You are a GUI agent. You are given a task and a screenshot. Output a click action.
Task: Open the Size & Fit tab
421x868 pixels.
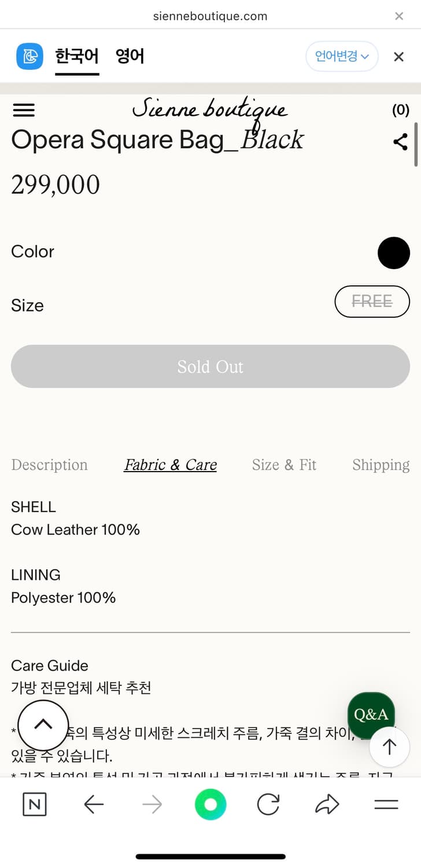[x=284, y=465]
